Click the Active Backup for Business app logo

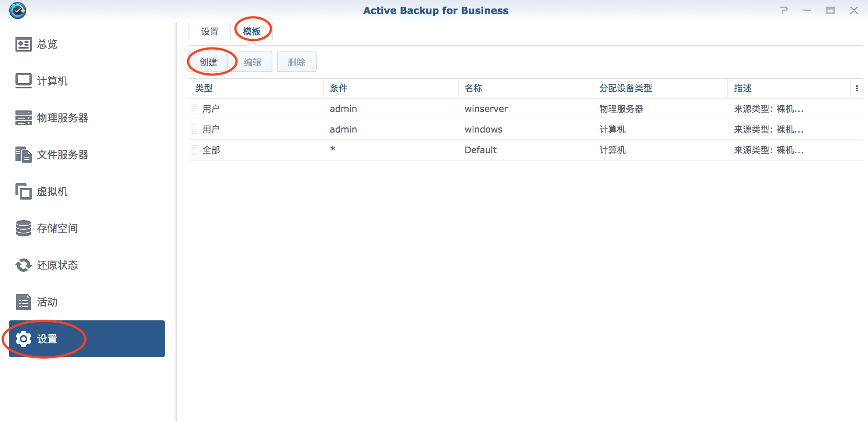pyautogui.click(x=18, y=10)
